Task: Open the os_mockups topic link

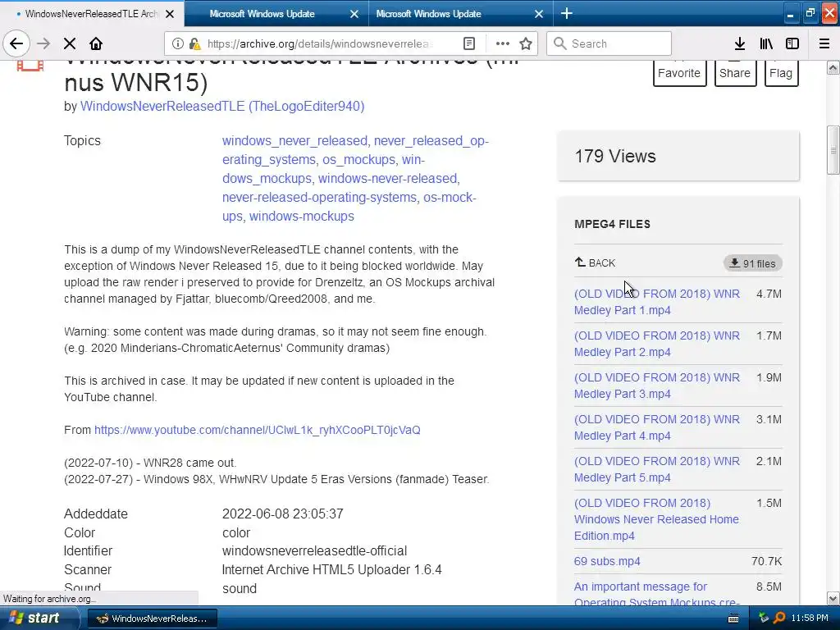Action: 358,160
